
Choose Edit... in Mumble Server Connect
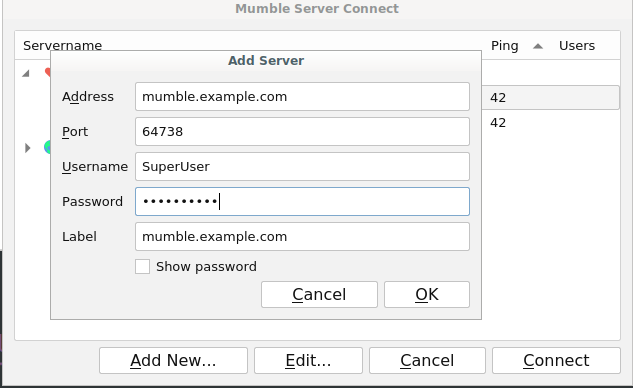308,361
